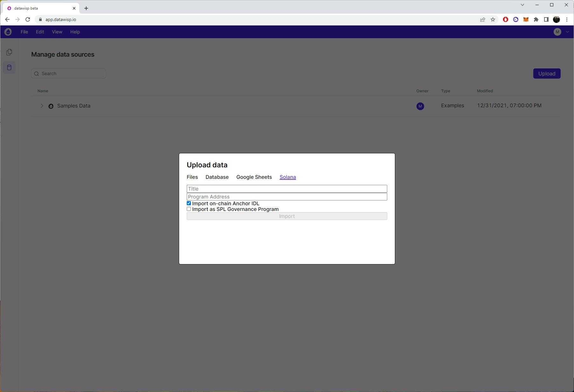This screenshot has width=574, height=392.
Task: Click the datawisp logo icon
Action: 8,32
